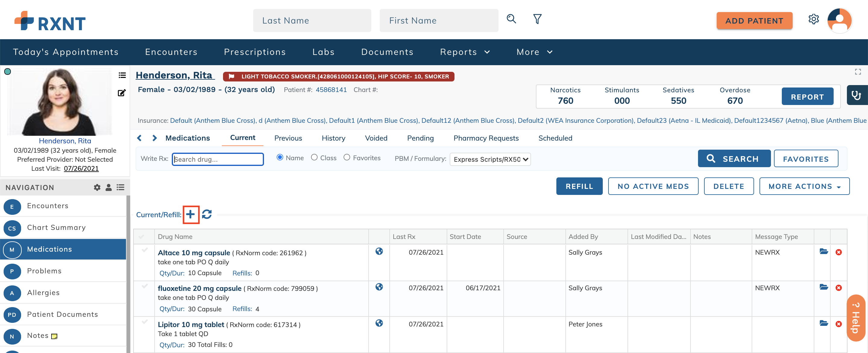
Task: Check the Lipitor 10 mg tablet row
Action: coord(145,322)
